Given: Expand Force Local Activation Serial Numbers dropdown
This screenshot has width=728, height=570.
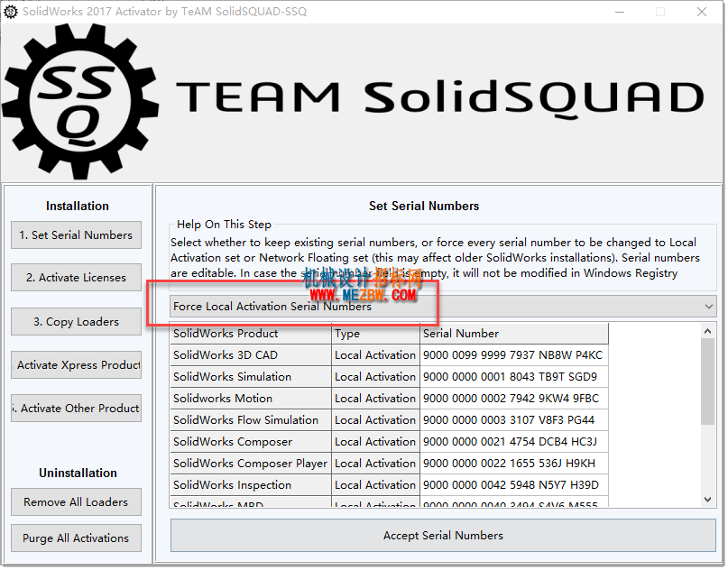Looking at the screenshot, I should pyautogui.click(x=443, y=307).
